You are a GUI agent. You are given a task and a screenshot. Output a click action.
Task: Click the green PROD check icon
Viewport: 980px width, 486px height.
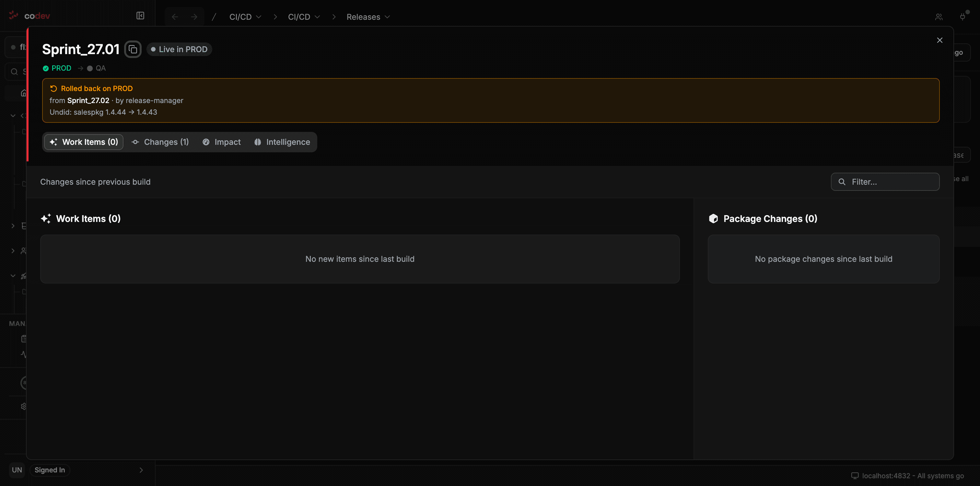pyautogui.click(x=46, y=68)
